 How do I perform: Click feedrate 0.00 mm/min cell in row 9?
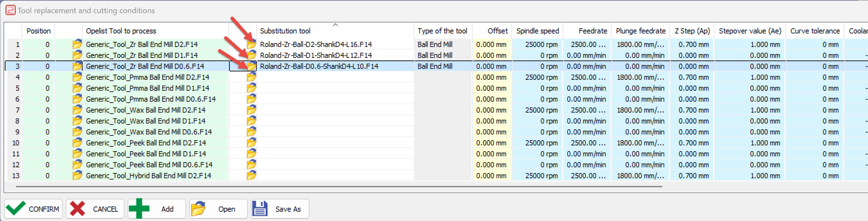pos(586,132)
